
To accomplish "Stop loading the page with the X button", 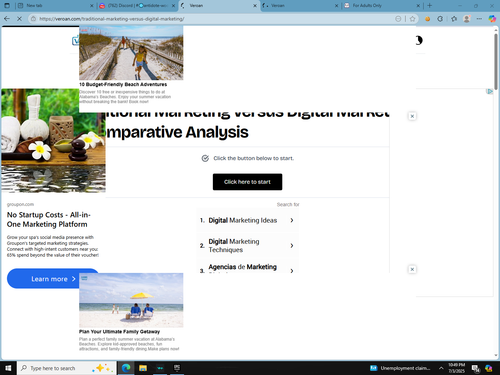I will [x=19, y=19].
